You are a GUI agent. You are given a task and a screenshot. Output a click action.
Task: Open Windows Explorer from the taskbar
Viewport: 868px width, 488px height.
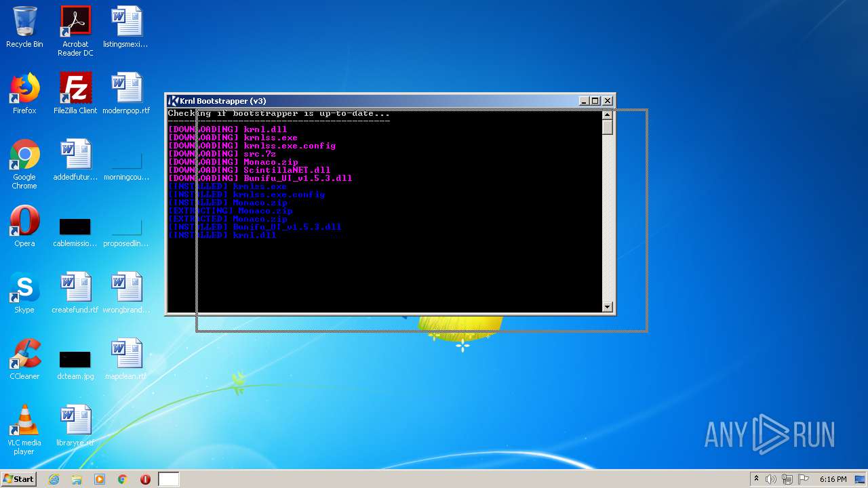click(x=77, y=479)
